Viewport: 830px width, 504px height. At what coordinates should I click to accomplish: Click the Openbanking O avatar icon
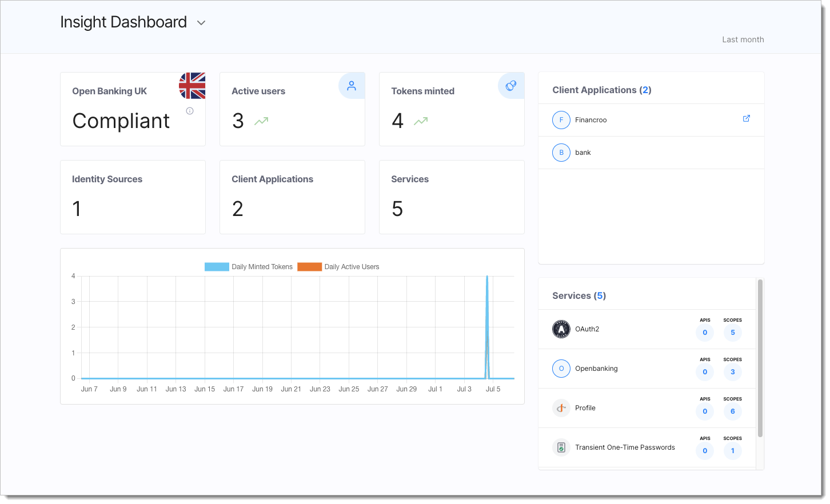561,369
